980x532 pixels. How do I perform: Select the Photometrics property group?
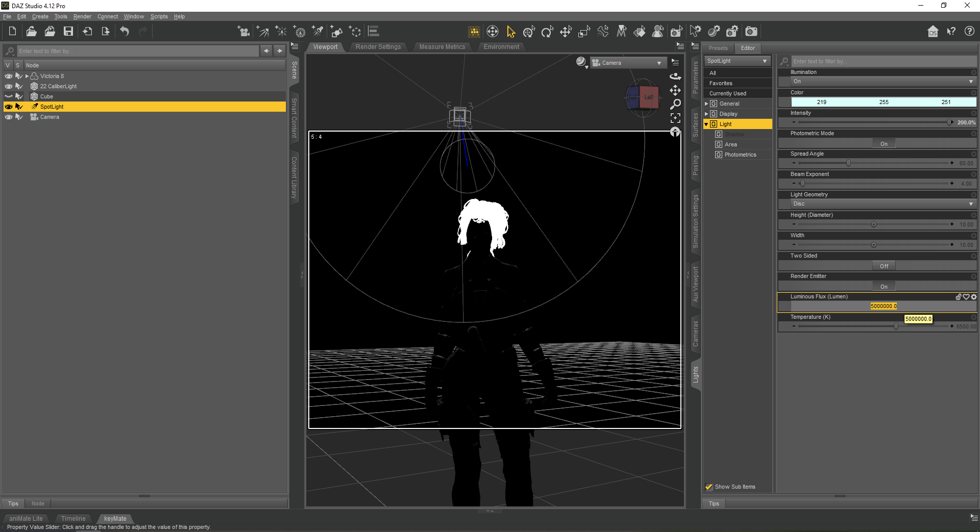pyautogui.click(x=740, y=155)
